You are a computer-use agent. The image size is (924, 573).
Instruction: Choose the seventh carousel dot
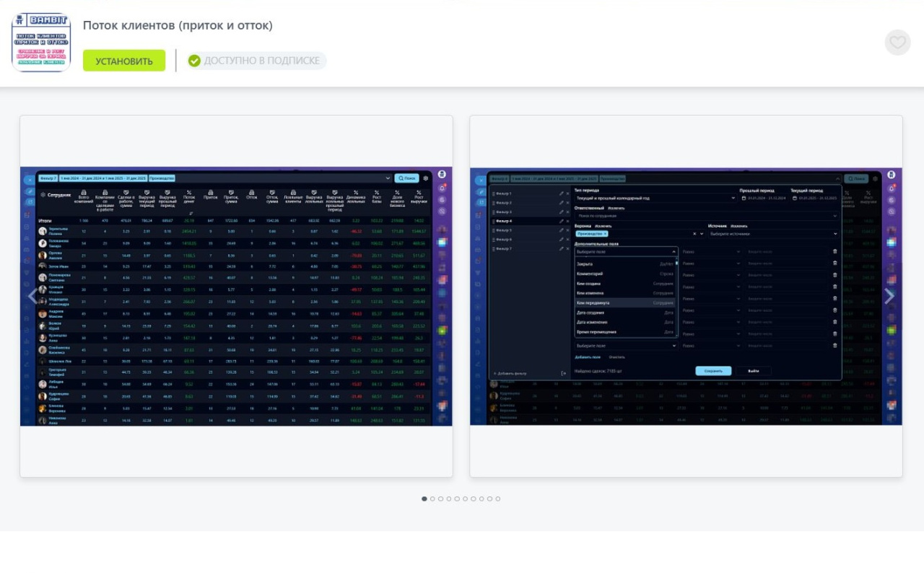[473, 499]
